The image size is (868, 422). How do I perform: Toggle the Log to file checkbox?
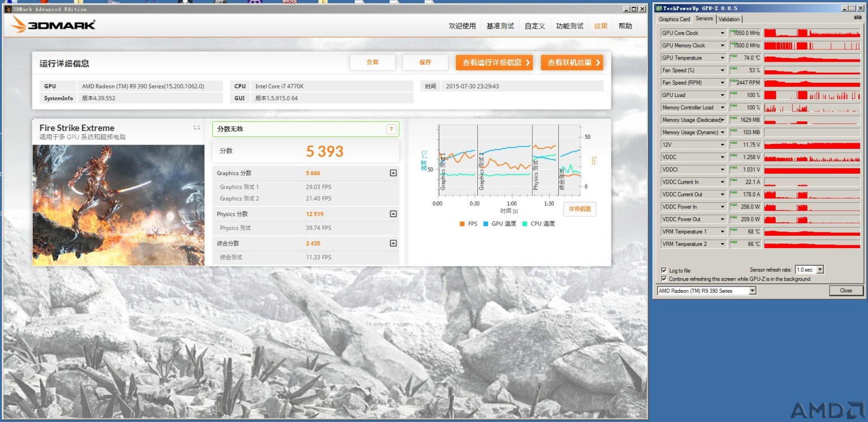664,271
